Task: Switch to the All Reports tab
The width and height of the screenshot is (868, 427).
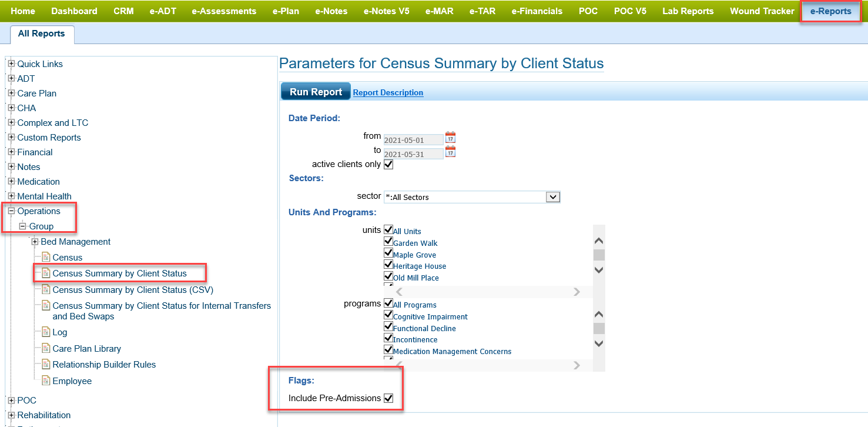Action: tap(41, 34)
